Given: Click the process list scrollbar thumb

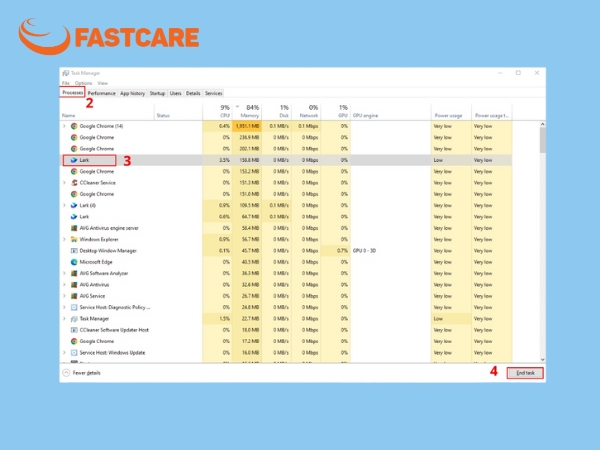Looking at the screenshot, I should [x=542, y=140].
